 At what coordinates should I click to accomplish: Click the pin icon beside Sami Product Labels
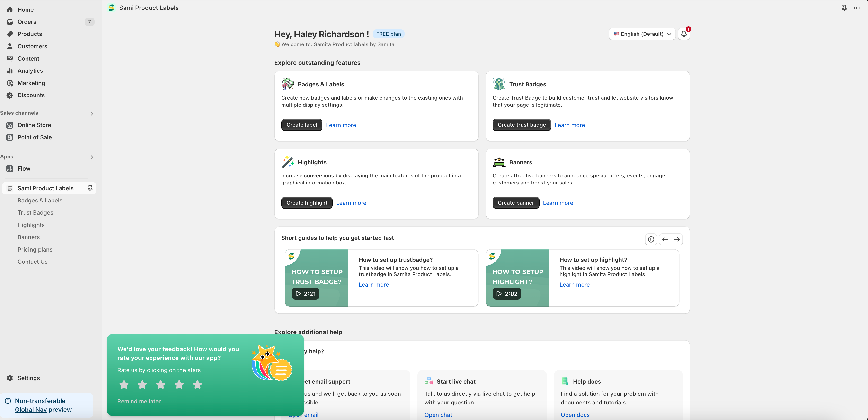click(90, 188)
